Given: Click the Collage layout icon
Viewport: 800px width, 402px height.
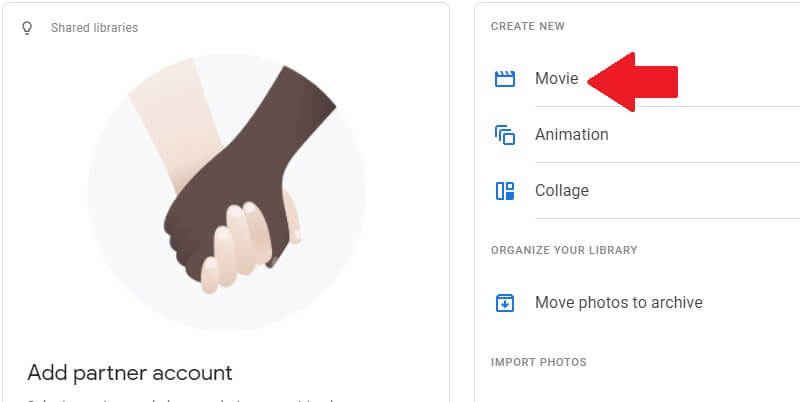Looking at the screenshot, I should (x=505, y=191).
